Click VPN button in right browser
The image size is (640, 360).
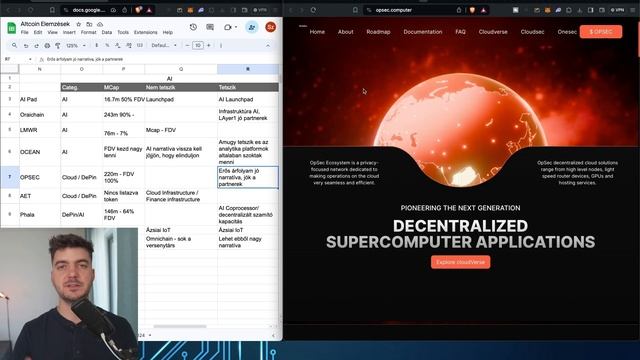pos(618,10)
